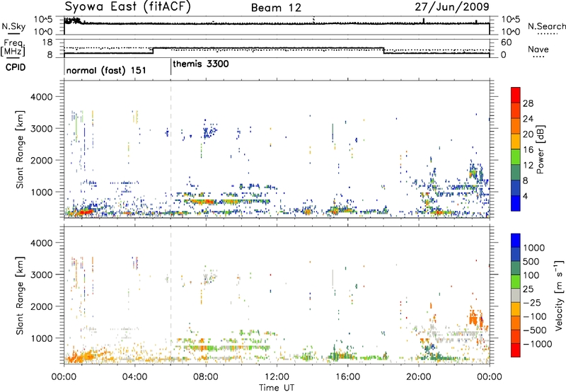Click the "18" frequency axis tick
This screenshot has height=392, width=566.
click(47, 42)
